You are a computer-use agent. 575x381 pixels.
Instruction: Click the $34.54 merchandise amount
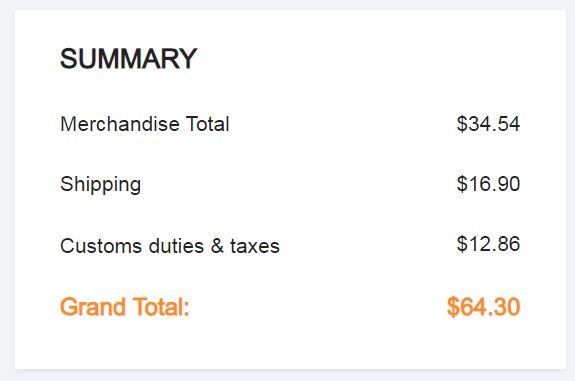coord(488,124)
